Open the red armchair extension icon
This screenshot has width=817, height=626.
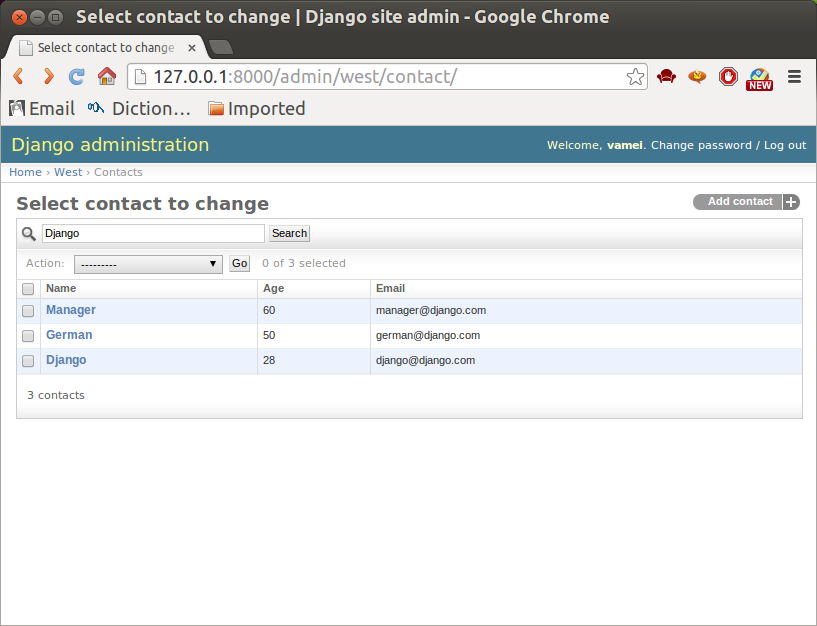pyautogui.click(x=666, y=77)
